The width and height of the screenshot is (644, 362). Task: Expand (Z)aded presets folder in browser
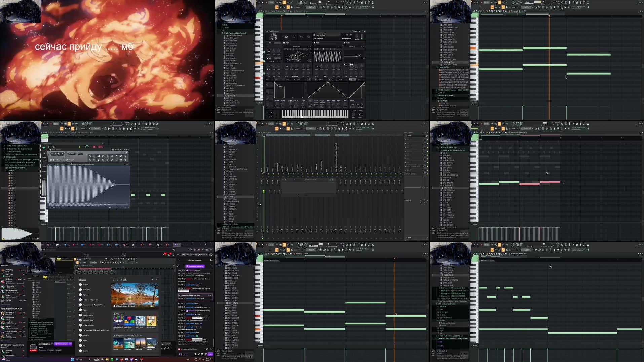click(235, 33)
